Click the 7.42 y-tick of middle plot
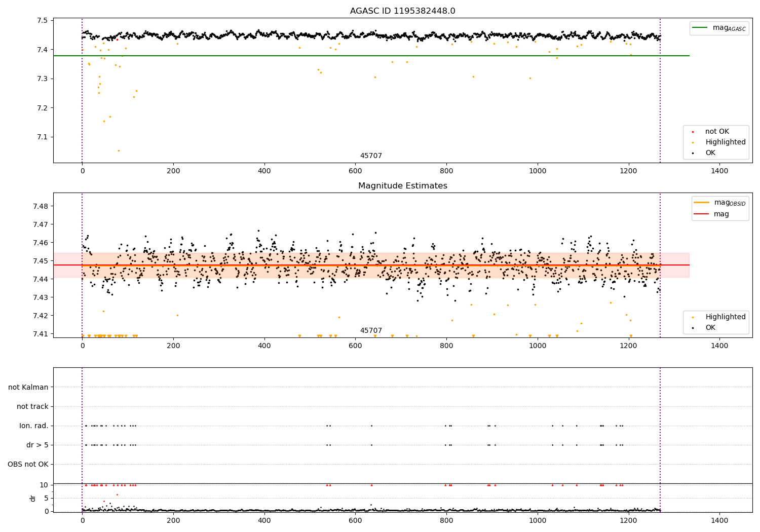Viewport: 760px width, 532px height. coord(41,316)
